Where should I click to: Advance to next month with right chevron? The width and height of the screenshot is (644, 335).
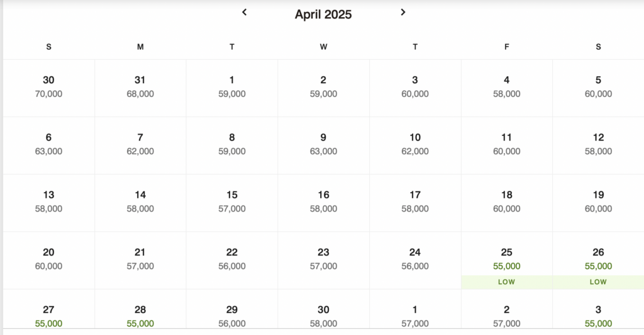(403, 12)
